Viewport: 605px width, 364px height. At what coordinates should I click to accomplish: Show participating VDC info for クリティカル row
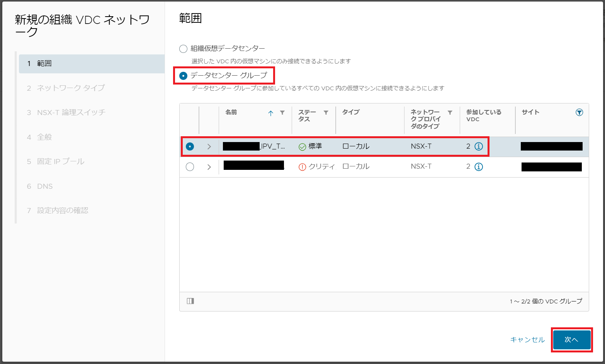(x=479, y=167)
